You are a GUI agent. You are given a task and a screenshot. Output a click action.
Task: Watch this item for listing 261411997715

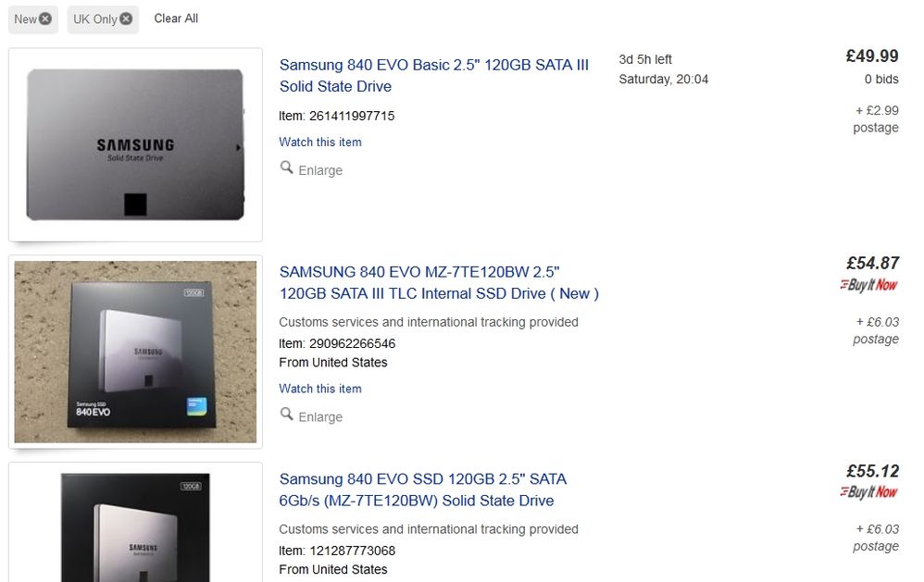point(320,142)
